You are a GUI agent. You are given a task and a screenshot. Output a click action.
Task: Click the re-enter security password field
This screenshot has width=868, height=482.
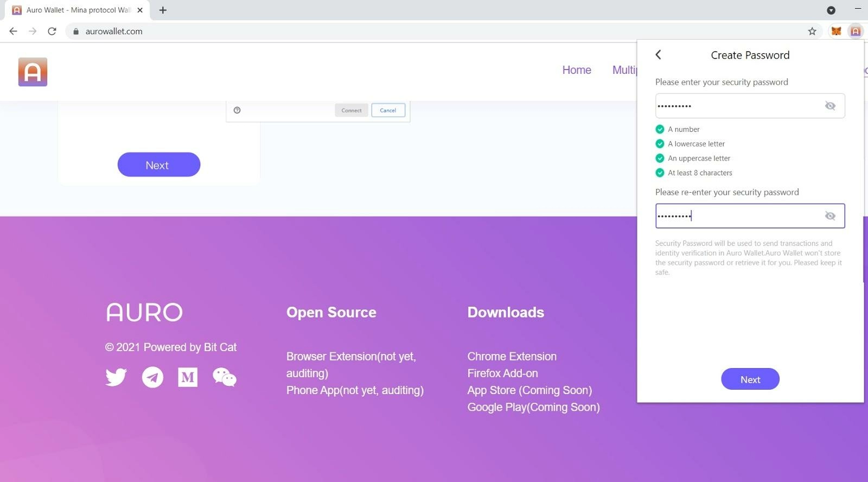point(750,216)
